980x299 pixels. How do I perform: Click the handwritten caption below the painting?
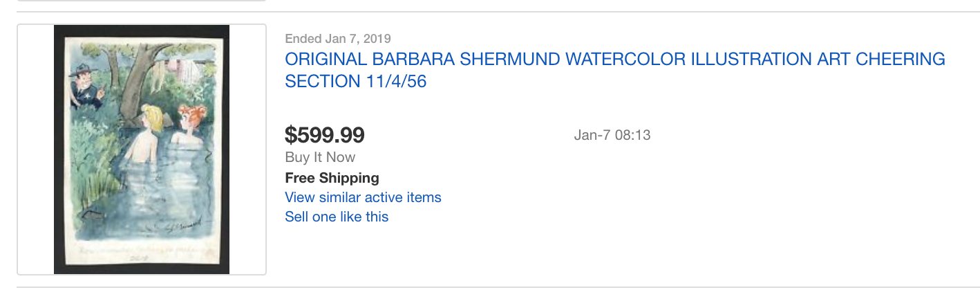142,249
